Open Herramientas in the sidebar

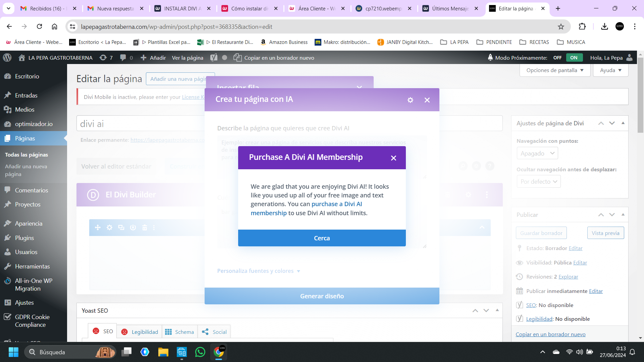[x=32, y=266]
